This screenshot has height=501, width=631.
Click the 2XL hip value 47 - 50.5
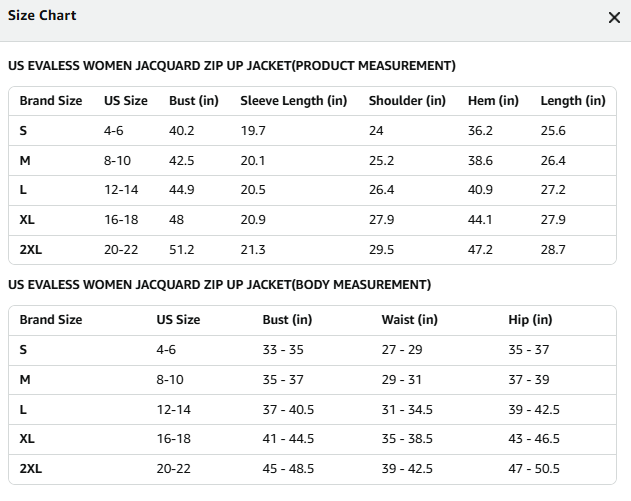click(x=534, y=469)
